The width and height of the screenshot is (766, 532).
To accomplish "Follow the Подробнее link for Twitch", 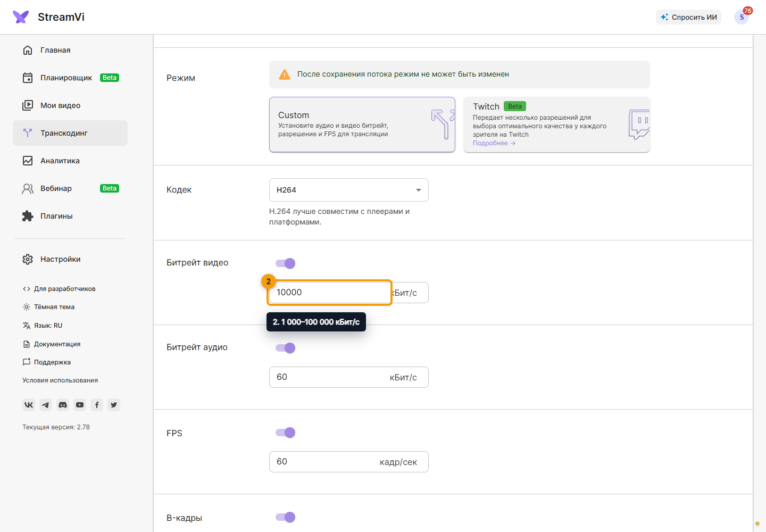I will (494, 143).
